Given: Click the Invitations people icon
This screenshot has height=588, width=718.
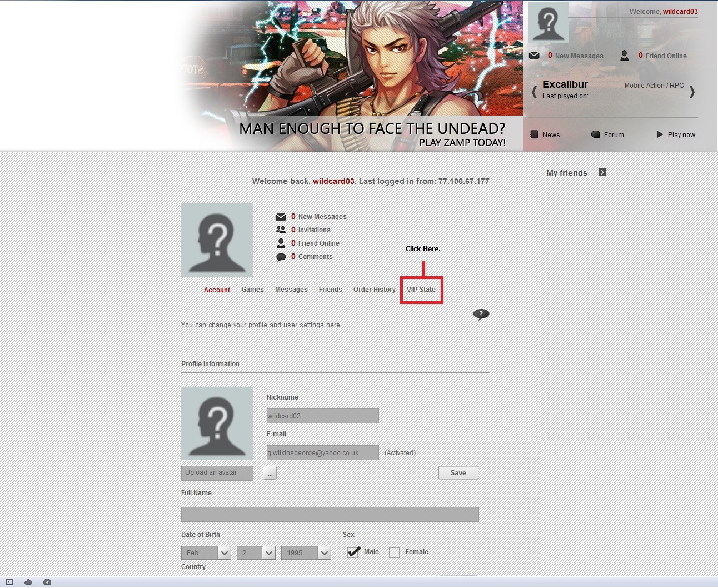Looking at the screenshot, I should coord(281,230).
